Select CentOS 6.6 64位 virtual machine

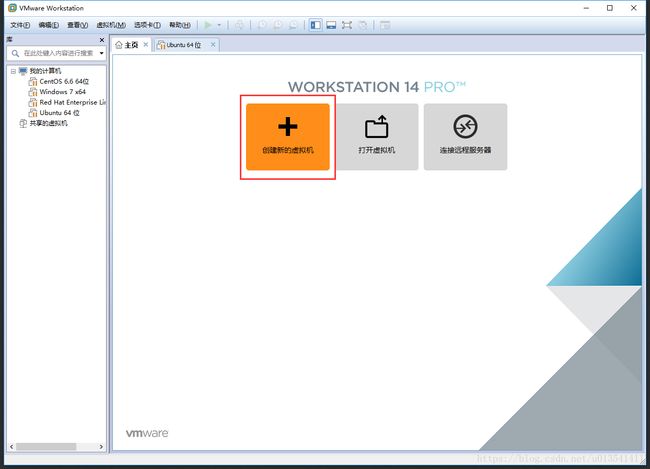pyautogui.click(x=64, y=81)
